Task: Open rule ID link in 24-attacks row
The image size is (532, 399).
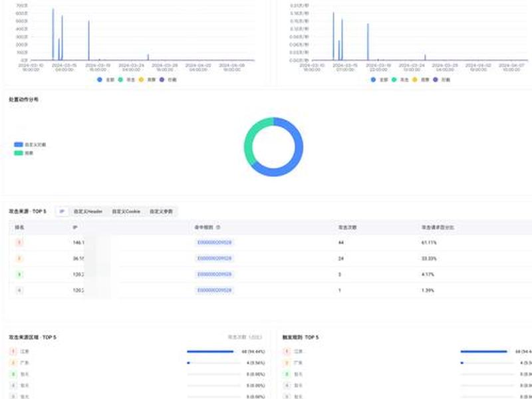Action: pos(214,259)
